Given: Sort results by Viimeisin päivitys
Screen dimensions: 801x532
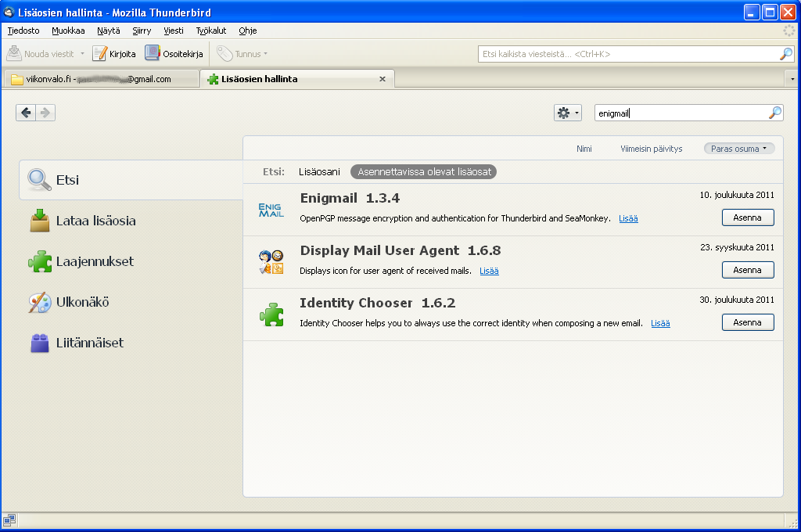Looking at the screenshot, I should click(x=652, y=149).
